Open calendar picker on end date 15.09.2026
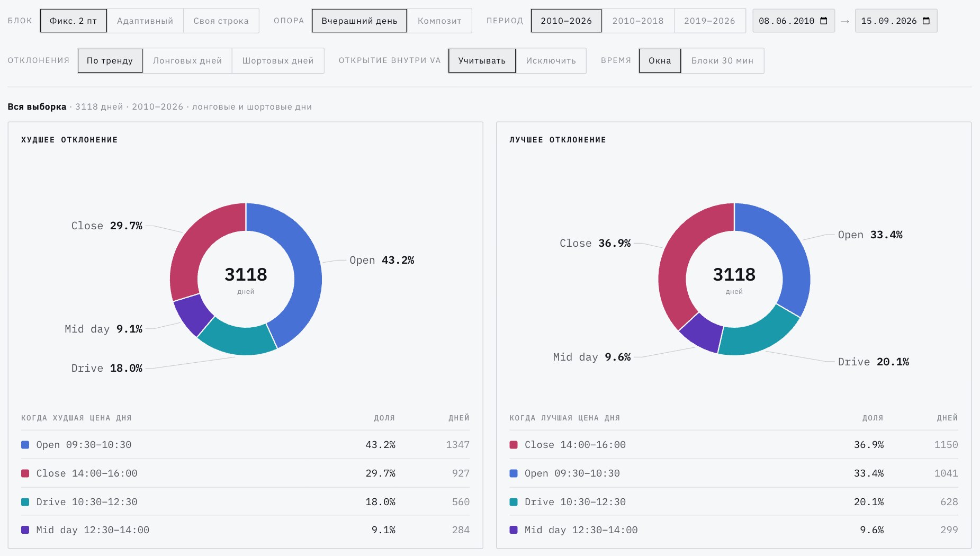The image size is (980, 556). point(926,21)
